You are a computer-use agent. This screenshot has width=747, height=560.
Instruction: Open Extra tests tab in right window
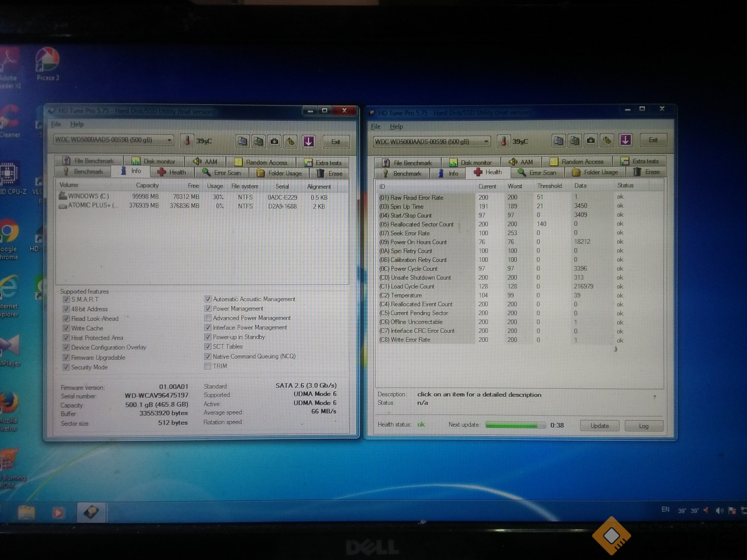tap(639, 161)
